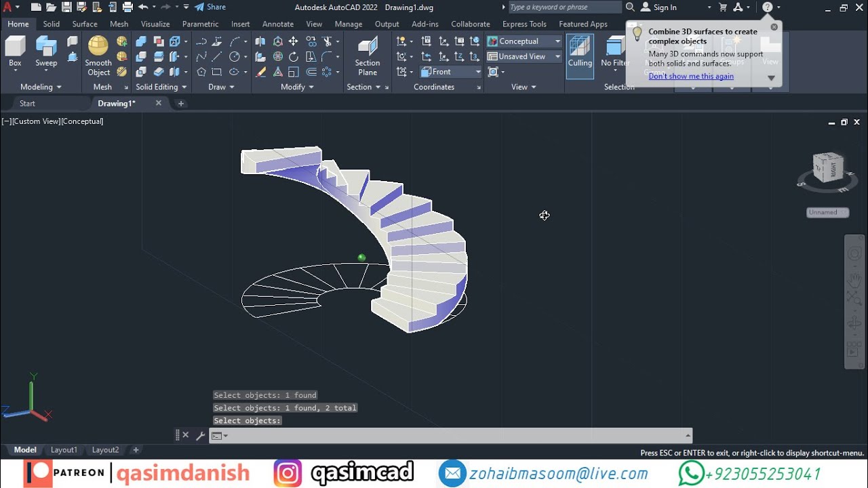Viewport: 868px width, 488px height.
Task: Click the Trim scissors tool
Action: 328,41
